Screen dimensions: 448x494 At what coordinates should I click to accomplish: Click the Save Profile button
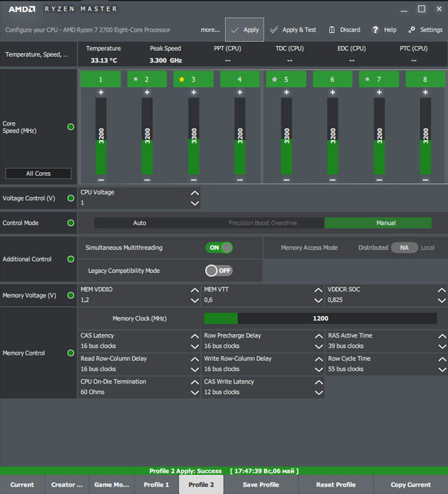[x=261, y=484]
